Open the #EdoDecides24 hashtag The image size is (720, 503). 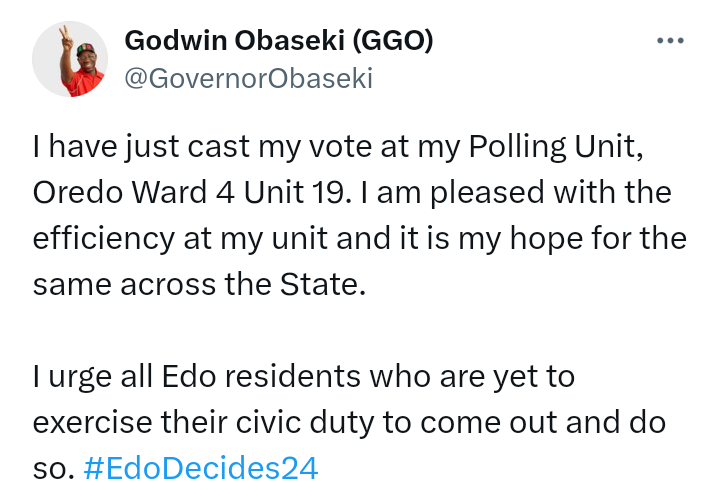[202, 466]
